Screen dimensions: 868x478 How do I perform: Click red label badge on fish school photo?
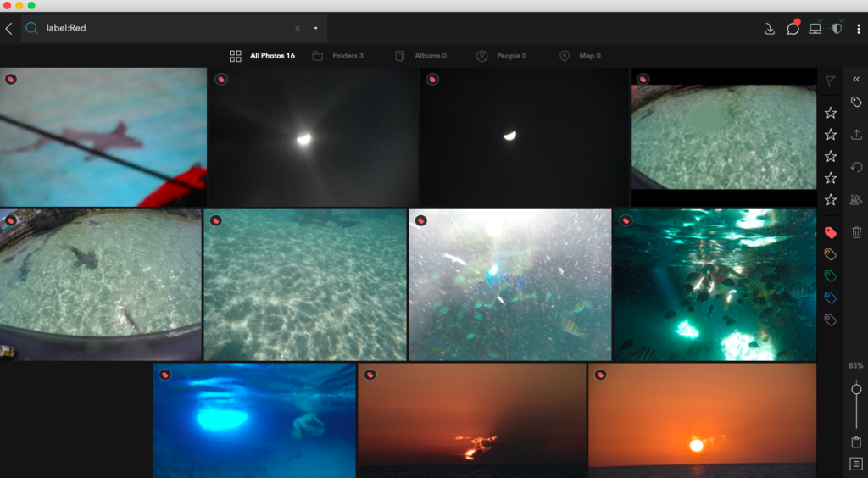pos(626,220)
